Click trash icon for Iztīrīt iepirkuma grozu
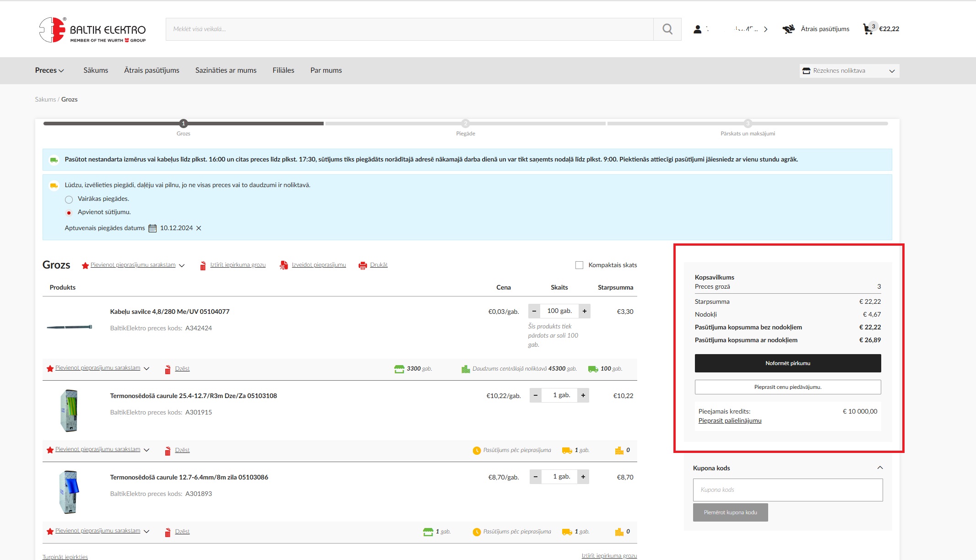 [203, 265]
